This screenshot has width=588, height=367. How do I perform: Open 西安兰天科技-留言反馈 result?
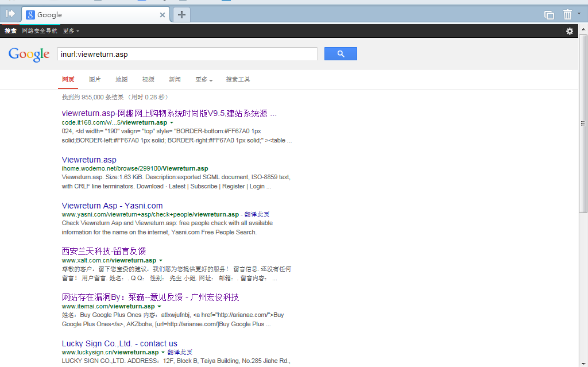[x=104, y=252]
